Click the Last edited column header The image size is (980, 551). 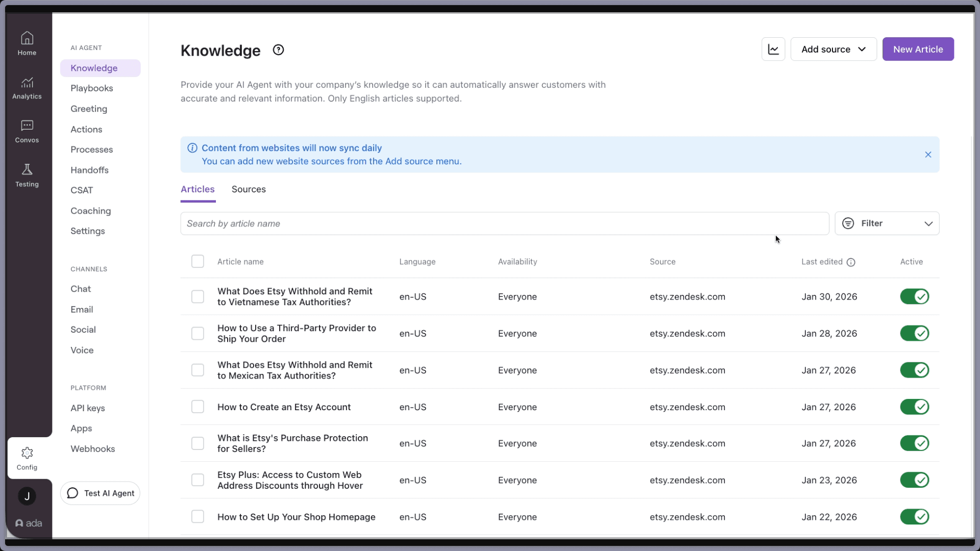pyautogui.click(x=822, y=262)
